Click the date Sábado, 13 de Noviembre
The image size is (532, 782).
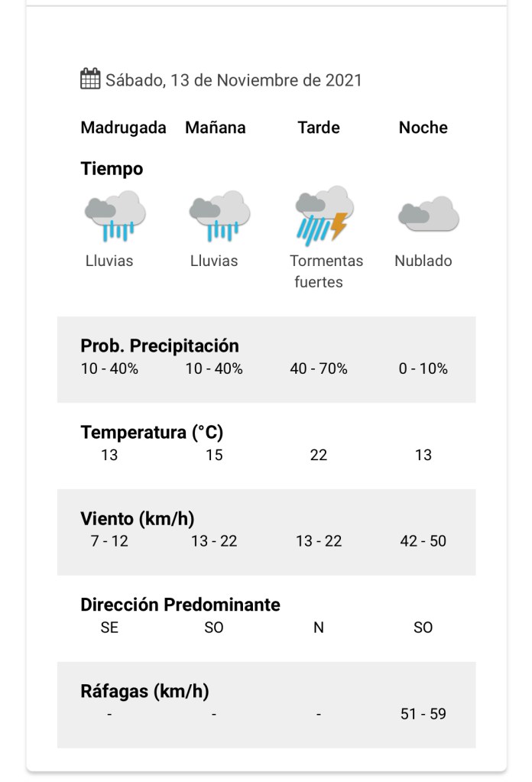pyautogui.click(x=233, y=80)
